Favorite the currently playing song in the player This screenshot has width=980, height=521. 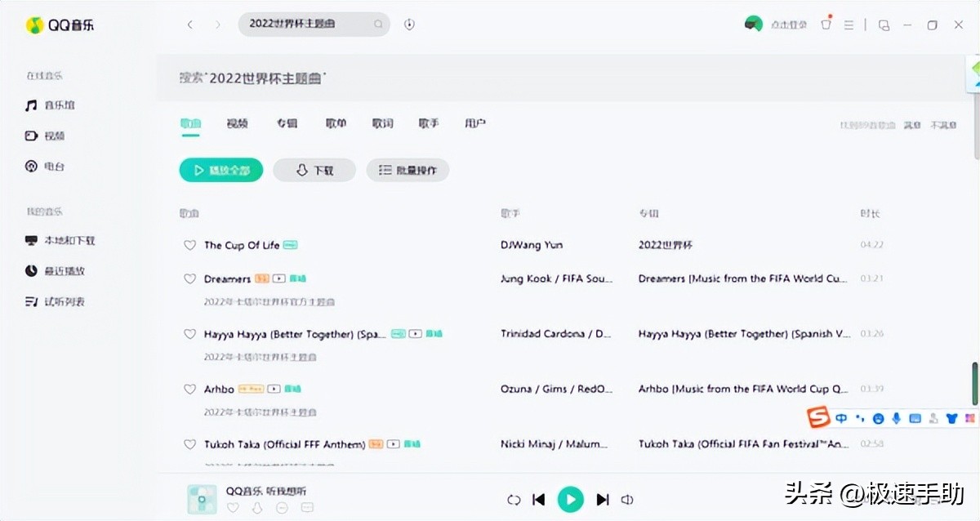233,508
